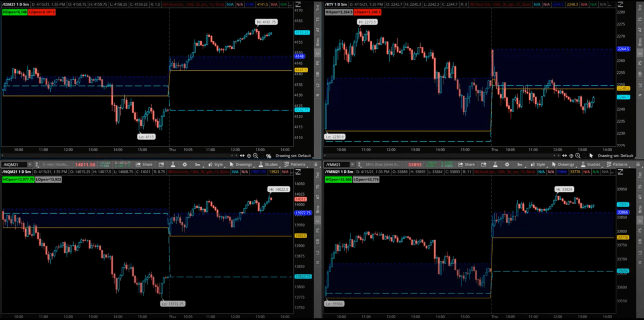The width and height of the screenshot is (644, 320).
Task: Open chart settings gear in /NQM21 toolbar
Action: coord(185,165)
